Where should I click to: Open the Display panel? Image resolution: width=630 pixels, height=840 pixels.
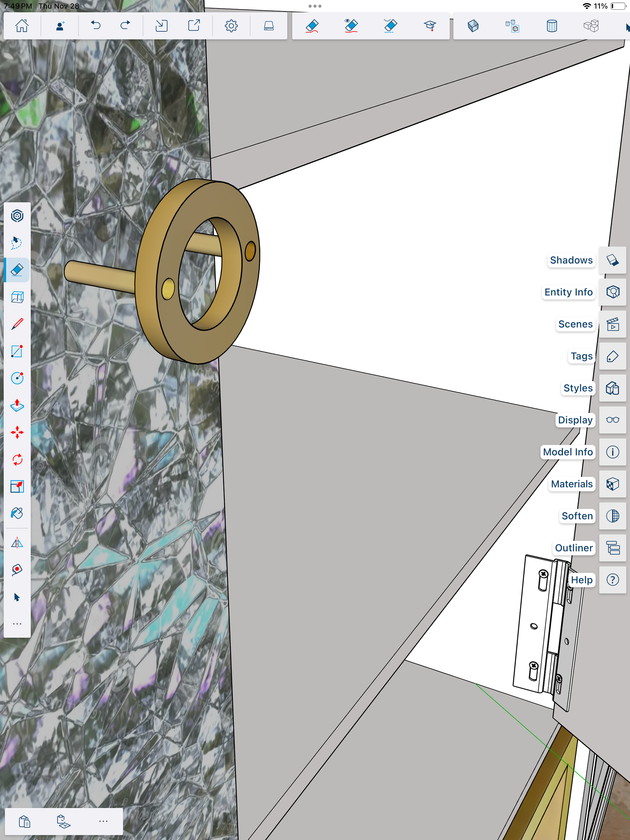click(x=612, y=420)
